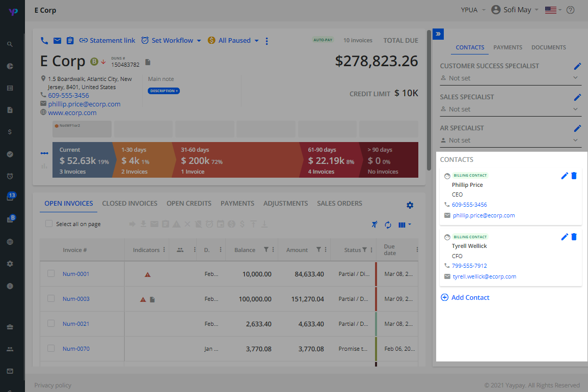Delete contact Phillip Price with trash icon
The height and width of the screenshot is (392, 588).
tap(574, 176)
